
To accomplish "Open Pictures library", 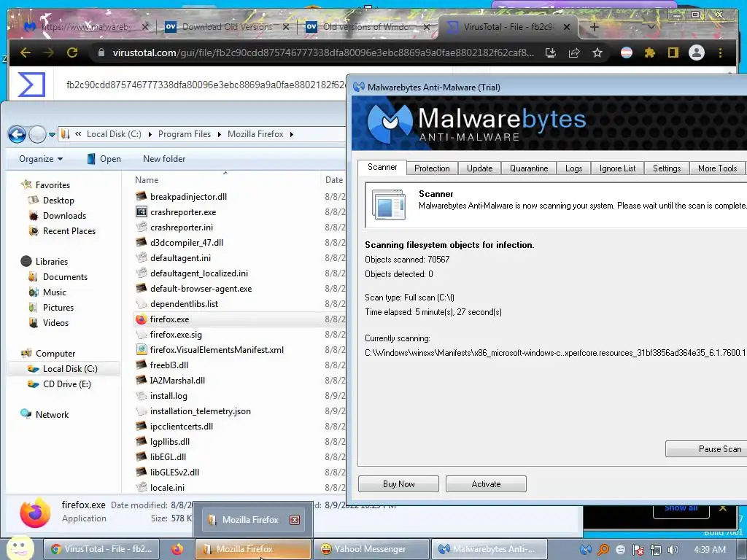I will (x=58, y=308).
